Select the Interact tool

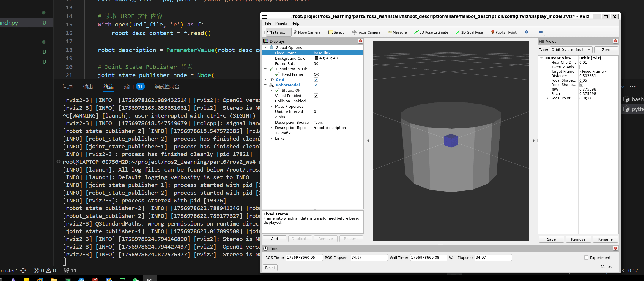point(276,32)
